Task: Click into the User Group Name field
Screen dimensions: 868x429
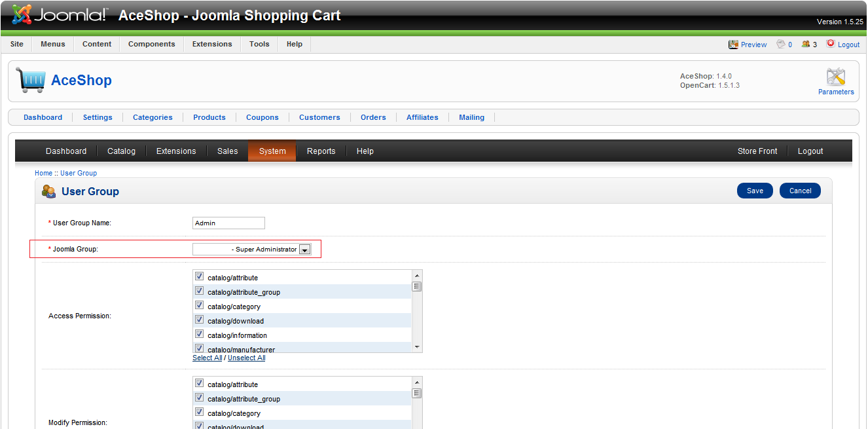Action: pos(228,223)
